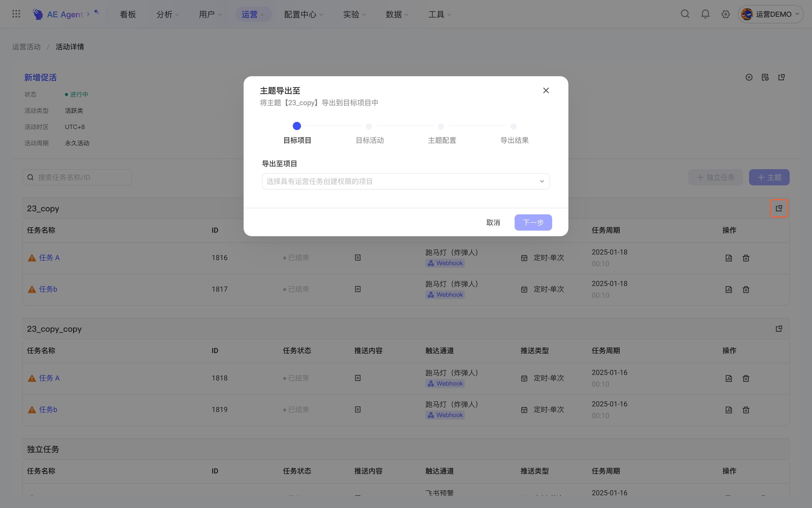Click the 23_copy_copy theme header
Viewport: 812px width, 508px height.
(x=406, y=329)
